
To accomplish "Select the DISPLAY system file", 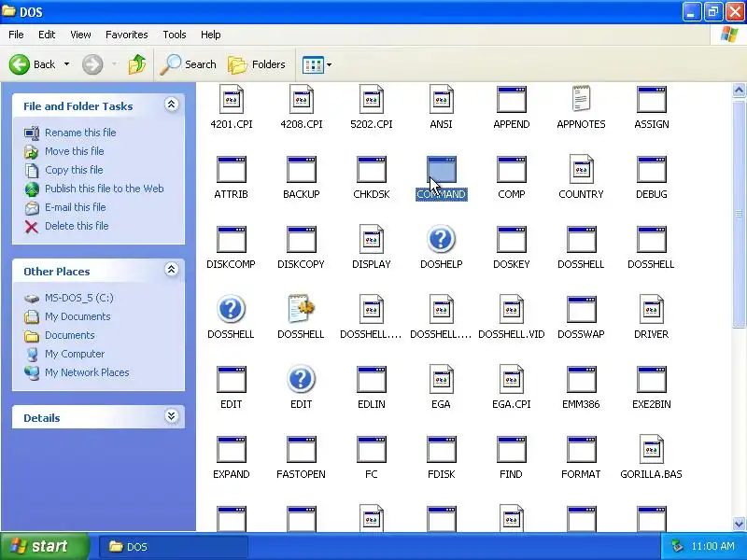I will [371, 239].
